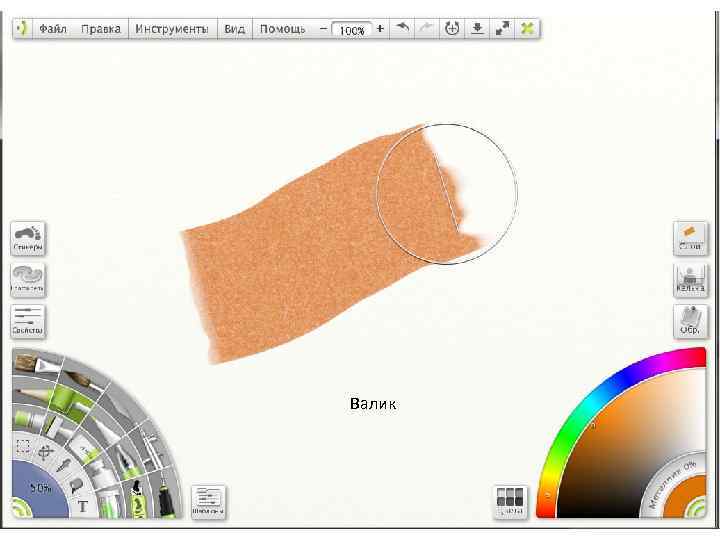Select the Text tool marked T
This screenshot has width=720, height=540.
(x=83, y=506)
